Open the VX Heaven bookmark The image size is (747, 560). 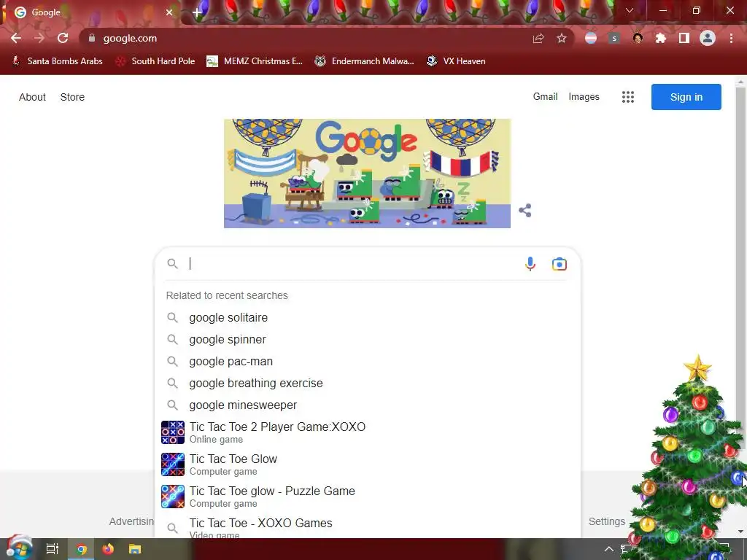456,61
